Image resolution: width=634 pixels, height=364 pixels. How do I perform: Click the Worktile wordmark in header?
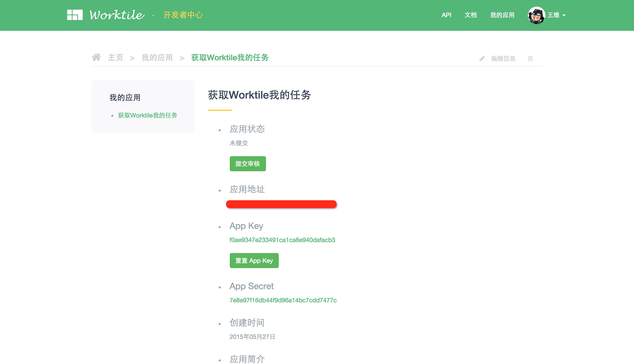click(x=117, y=15)
